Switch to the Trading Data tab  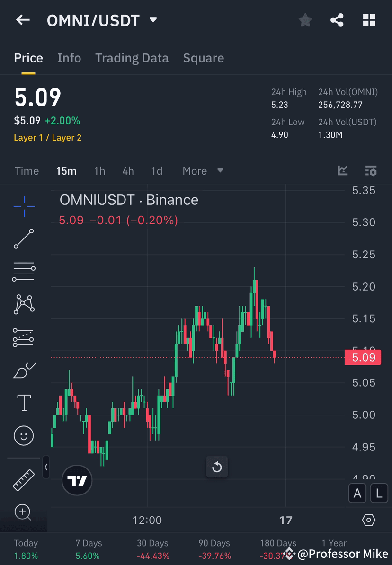132,58
